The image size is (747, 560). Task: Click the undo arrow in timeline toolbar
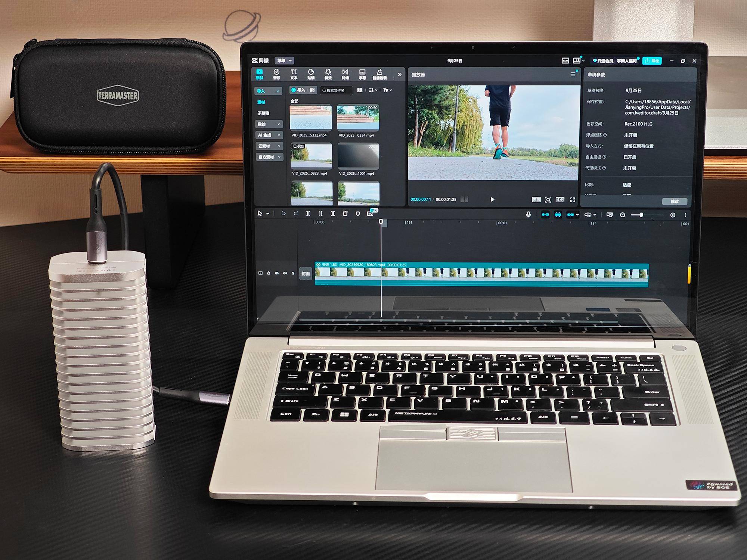(x=283, y=214)
